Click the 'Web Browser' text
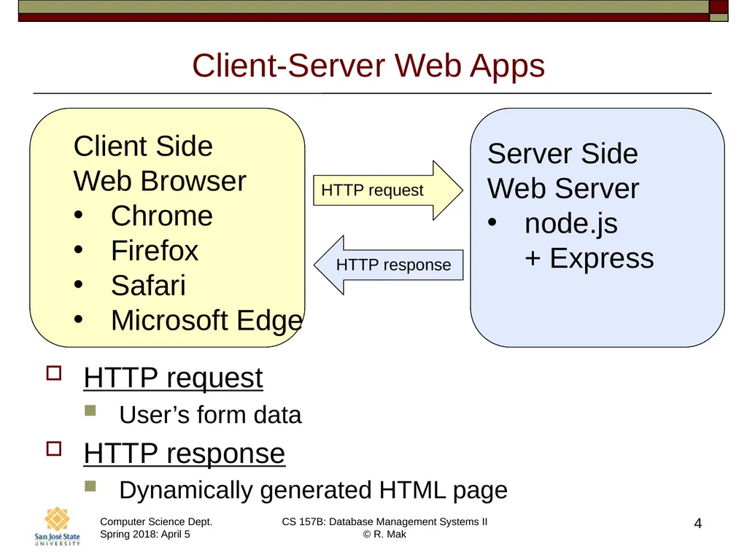 [160, 181]
